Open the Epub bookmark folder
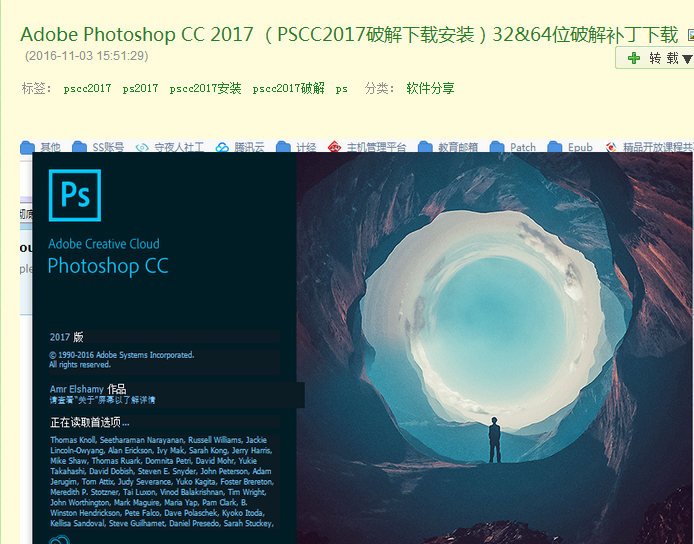The image size is (694, 544). 570,147
